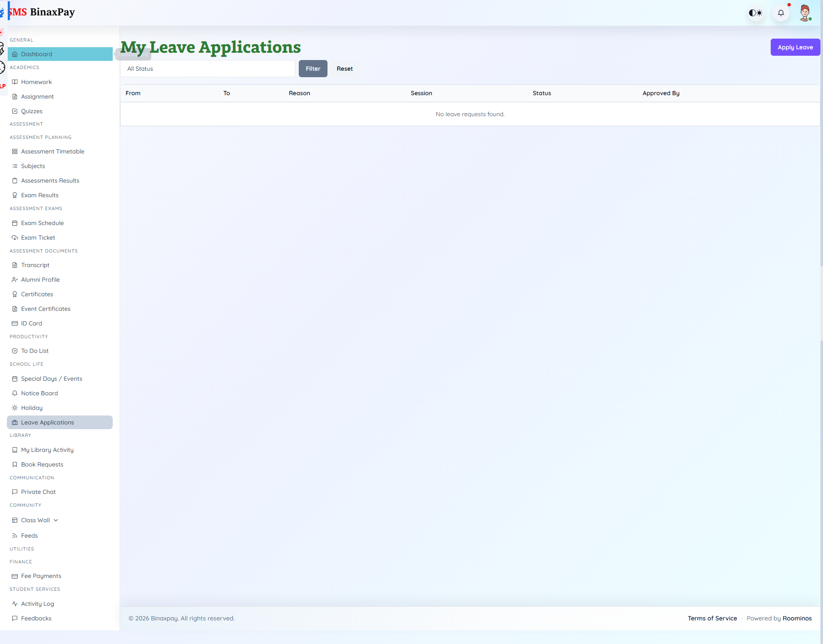Click the ID Card icon in sidebar
The image size is (823, 644).
15,323
